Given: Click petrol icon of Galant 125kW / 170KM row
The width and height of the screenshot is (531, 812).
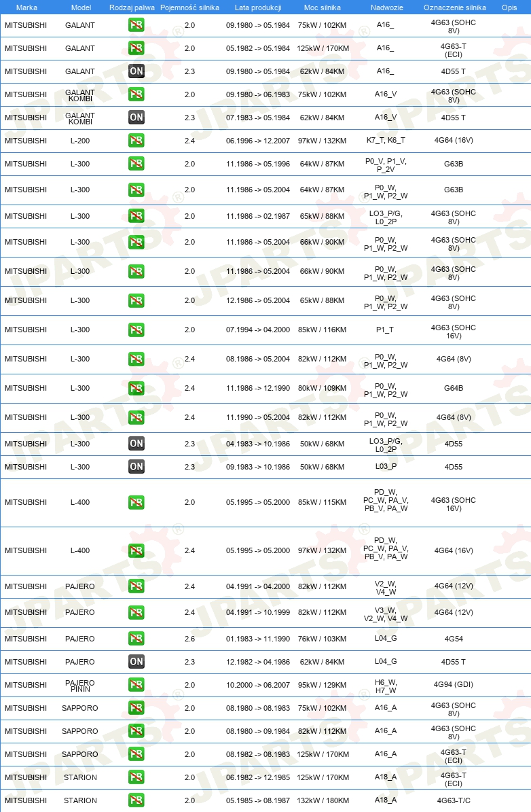Looking at the screenshot, I should [136, 48].
